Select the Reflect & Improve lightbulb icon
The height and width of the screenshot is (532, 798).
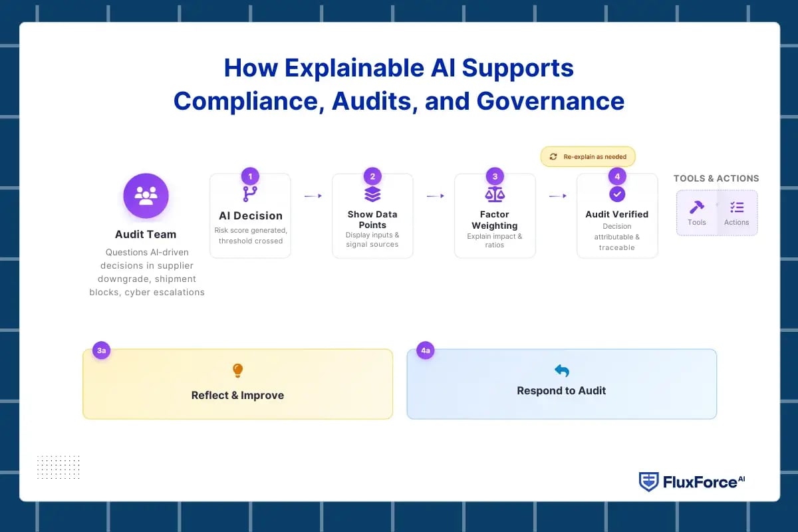click(x=237, y=370)
